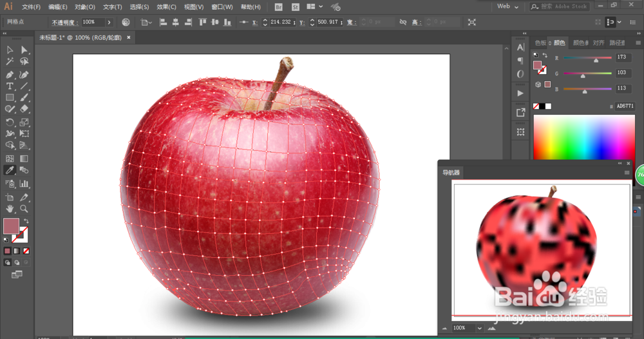
Task: Pick the Slice tool
Action: click(x=24, y=197)
